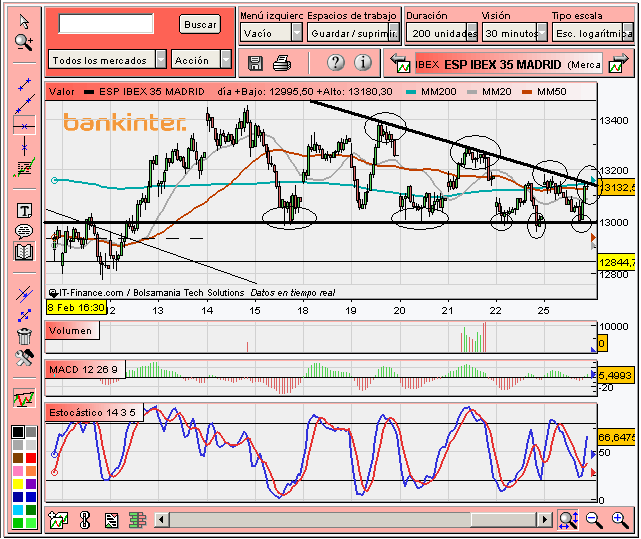The height and width of the screenshot is (539, 641).
Task: Pick the yellow color swatch
Action: coord(18,484)
